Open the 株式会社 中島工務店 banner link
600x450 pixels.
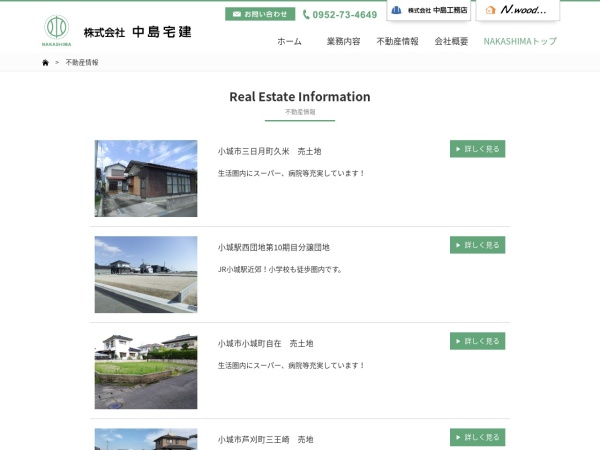[429, 10]
